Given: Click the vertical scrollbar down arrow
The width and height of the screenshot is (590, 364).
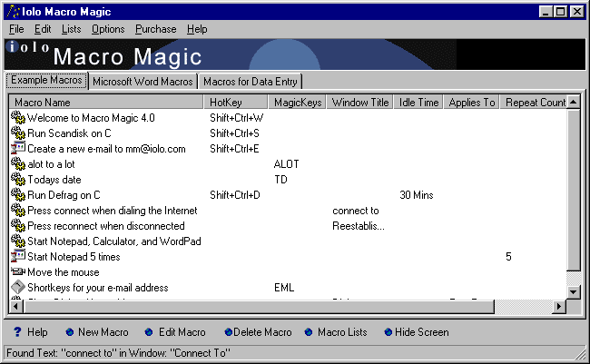Looking at the screenshot, I should (x=574, y=291).
